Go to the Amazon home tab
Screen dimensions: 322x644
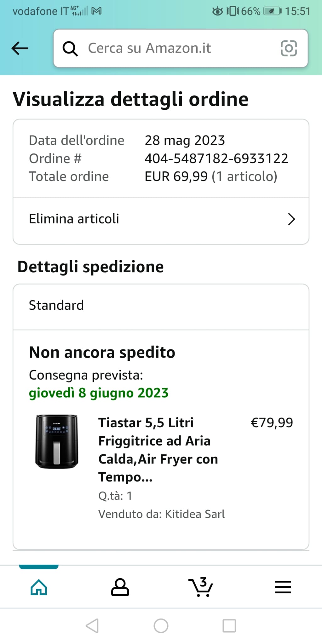pos(39,587)
